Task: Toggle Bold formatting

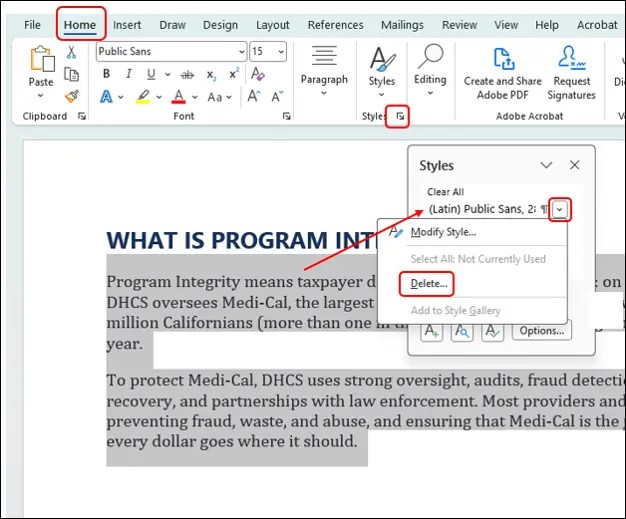Action: 106,74
